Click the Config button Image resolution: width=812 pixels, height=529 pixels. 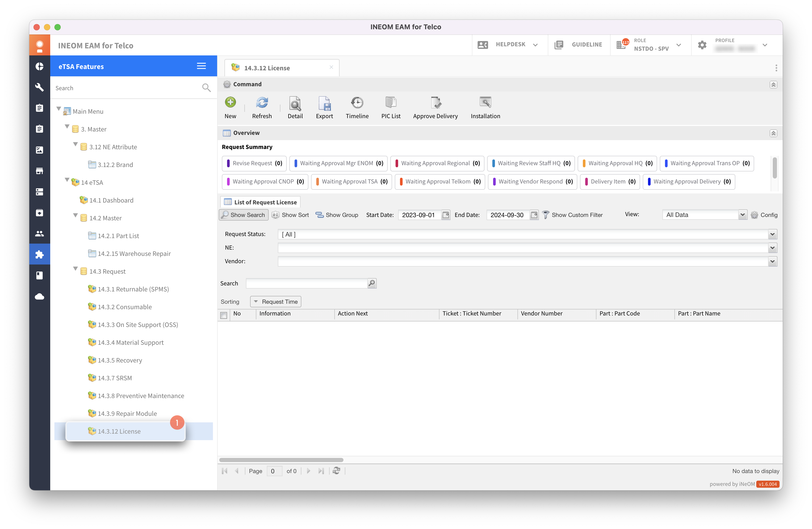click(764, 215)
